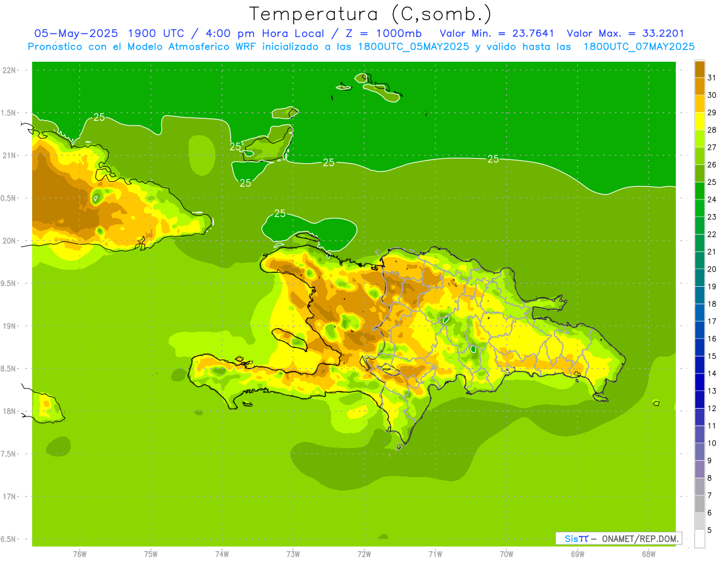Select the pressure level "Z = 1000mb"

383,33
